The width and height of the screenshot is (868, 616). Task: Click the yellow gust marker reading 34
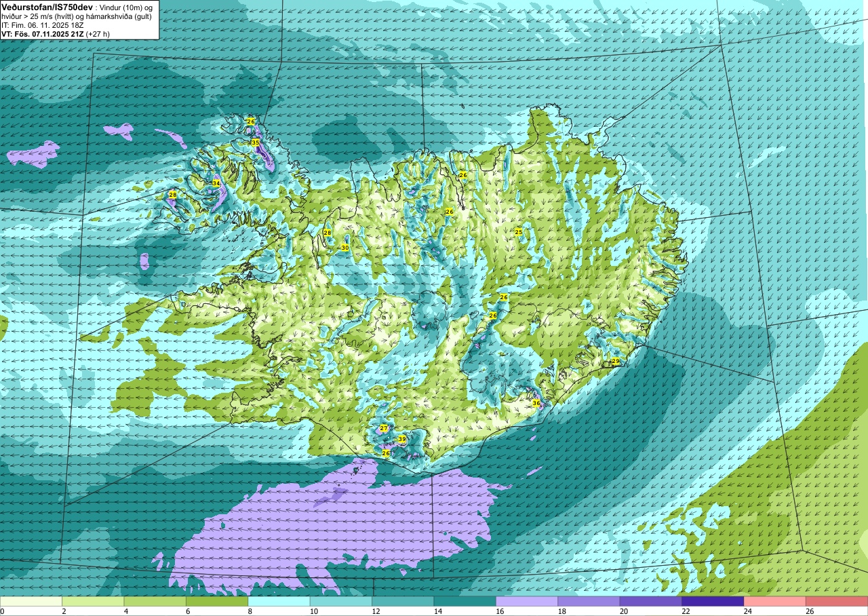[x=216, y=183]
